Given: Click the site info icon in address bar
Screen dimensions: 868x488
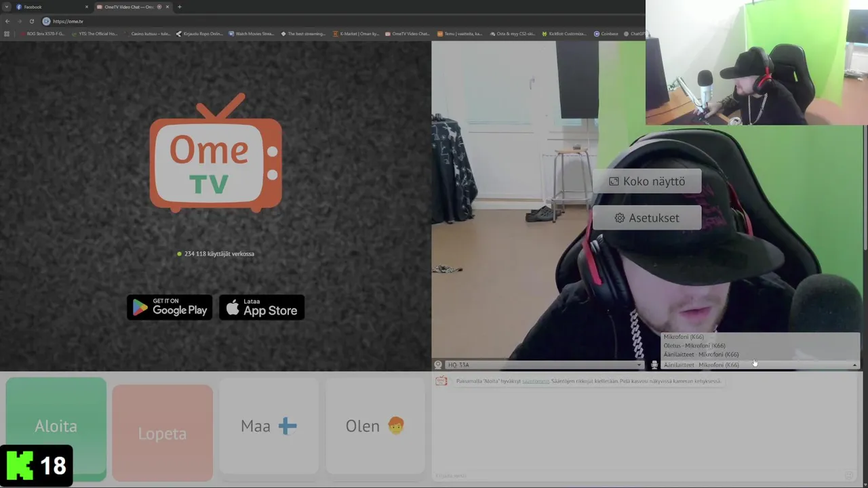Looking at the screenshot, I should [46, 21].
